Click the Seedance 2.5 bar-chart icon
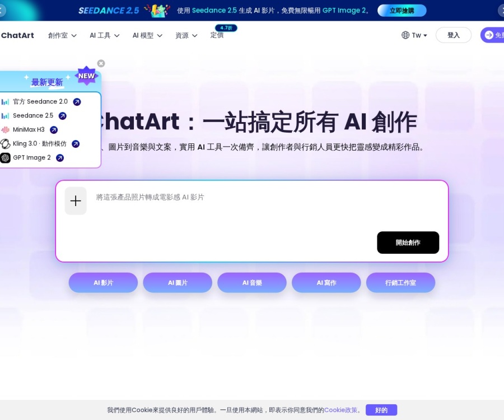This screenshot has width=504, height=420. [5, 116]
